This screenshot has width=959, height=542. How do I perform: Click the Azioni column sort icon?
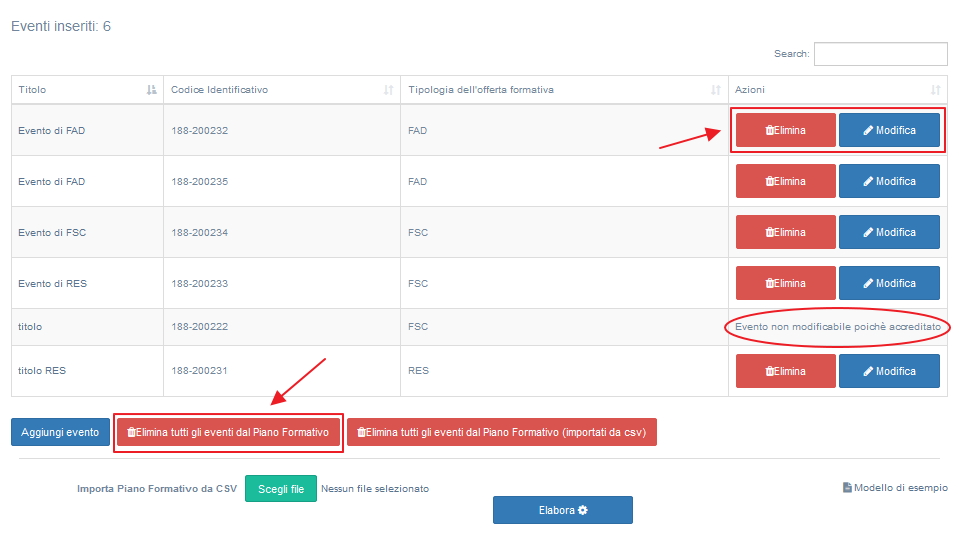(935, 90)
